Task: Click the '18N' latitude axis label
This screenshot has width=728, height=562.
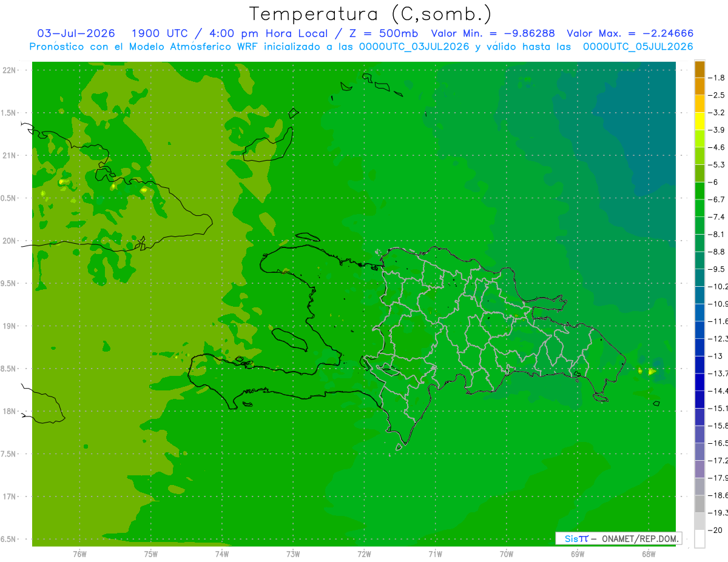Action: [9, 411]
